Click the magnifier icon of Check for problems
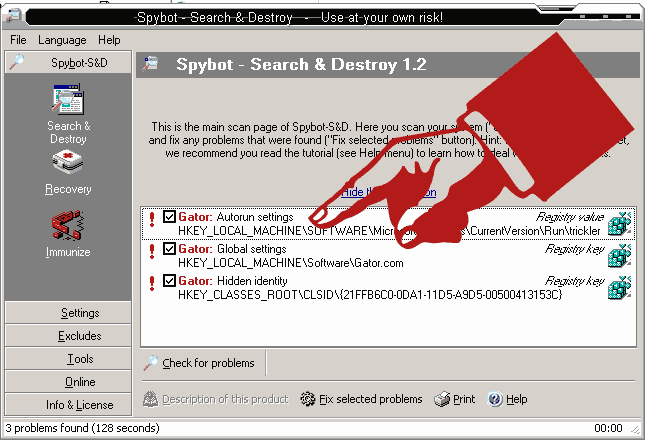Screen dimensions: 645x440 pyautogui.click(x=151, y=363)
